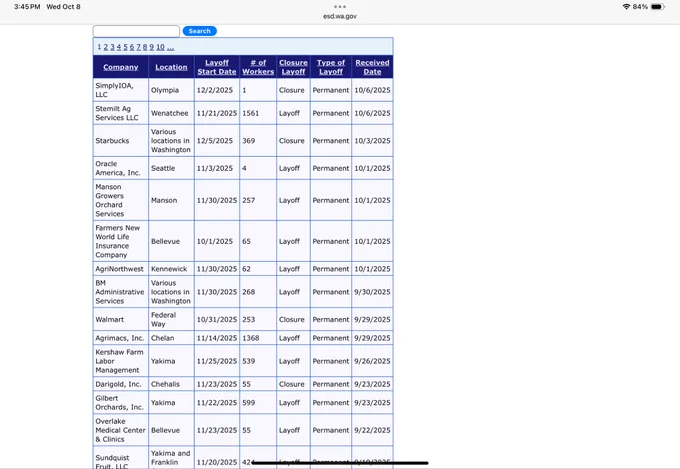Sort table by Location column header
This screenshot has width=680, height=469.
[x=171, y=67]
